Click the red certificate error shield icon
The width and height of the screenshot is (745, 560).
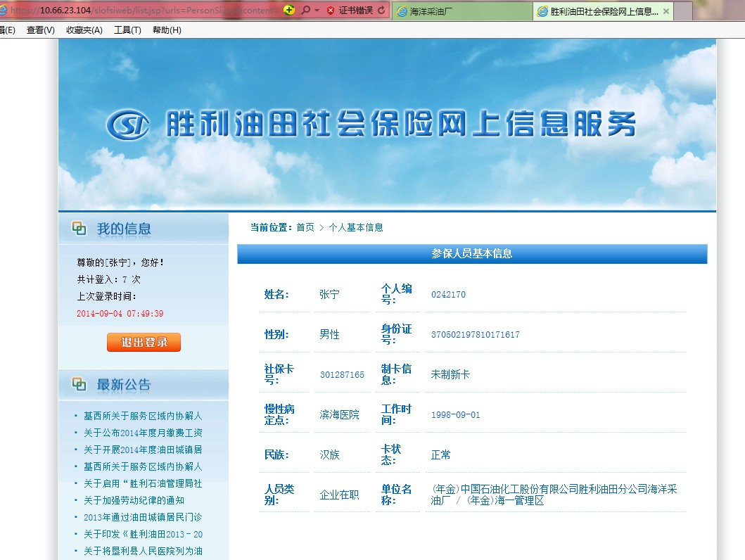pos(331,10)
